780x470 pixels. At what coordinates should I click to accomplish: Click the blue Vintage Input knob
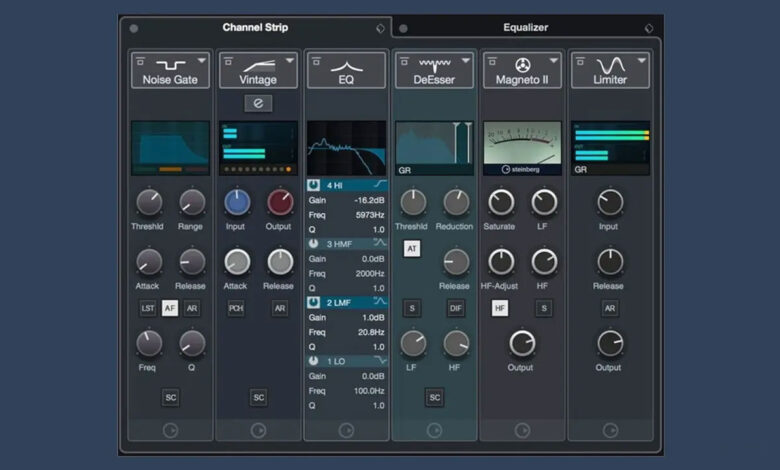pos(237,202)
